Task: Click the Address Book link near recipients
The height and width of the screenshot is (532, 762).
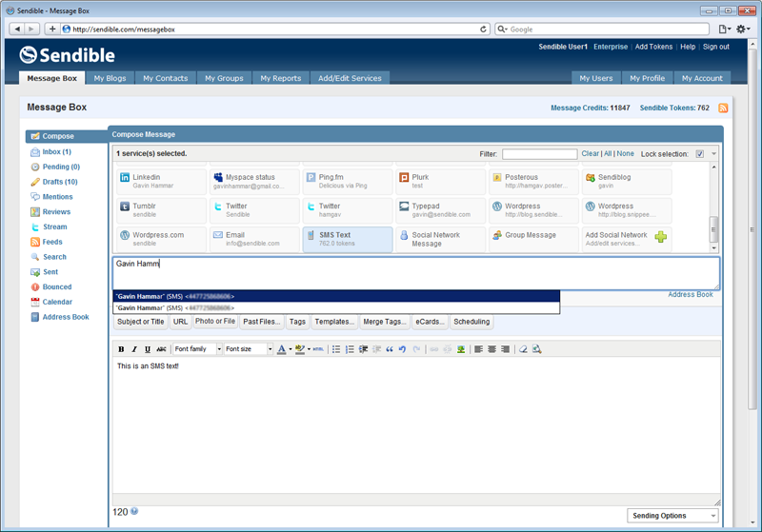Action: (690, 294)
